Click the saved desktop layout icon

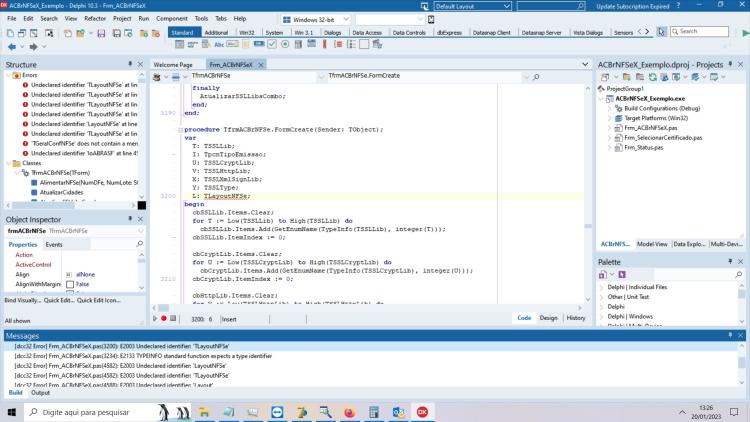point(424,6)
